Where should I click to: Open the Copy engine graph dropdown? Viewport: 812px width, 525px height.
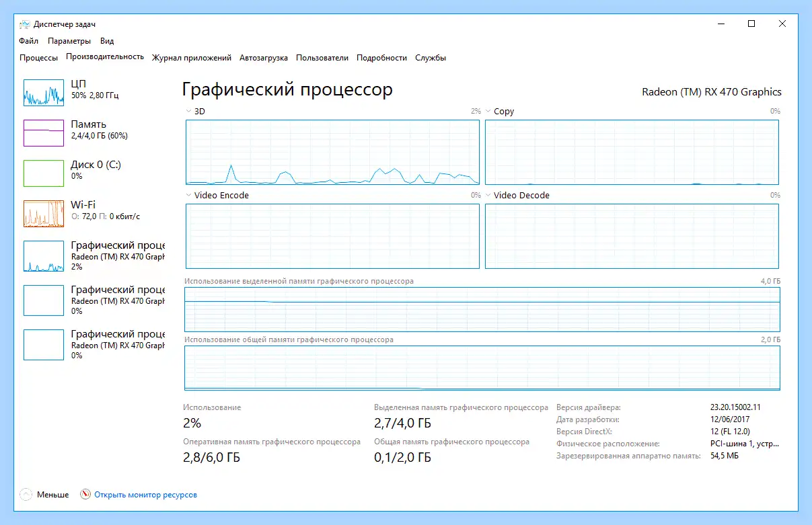[x=488, y=112]
